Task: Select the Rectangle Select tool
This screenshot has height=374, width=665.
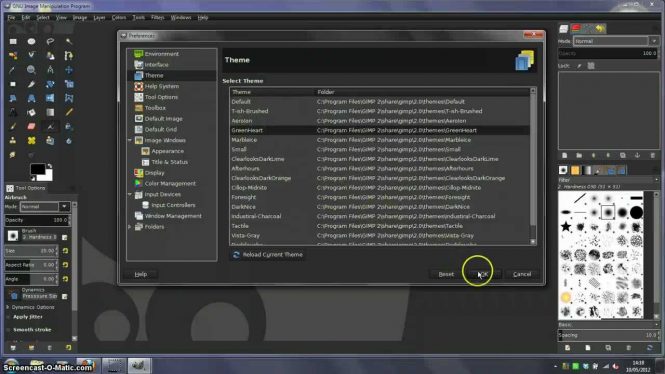Action: click(13, 42)
